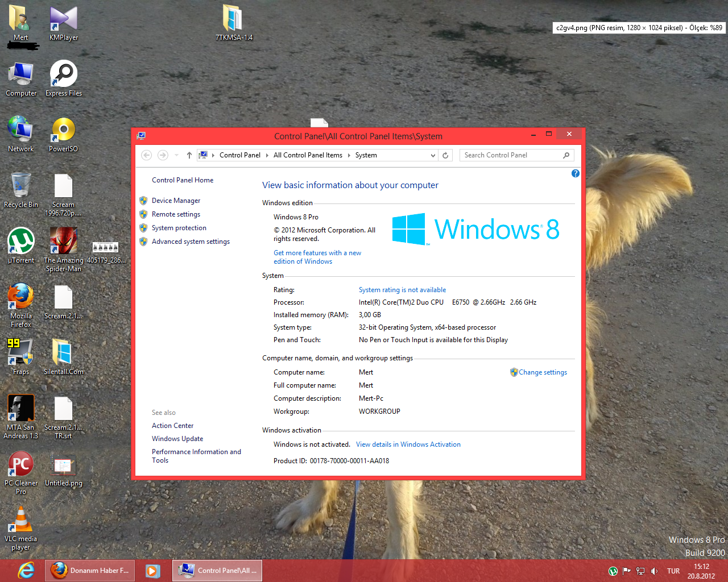Open the Computer desktop icon
The image size is (728, 582).
tap(21, 78)
